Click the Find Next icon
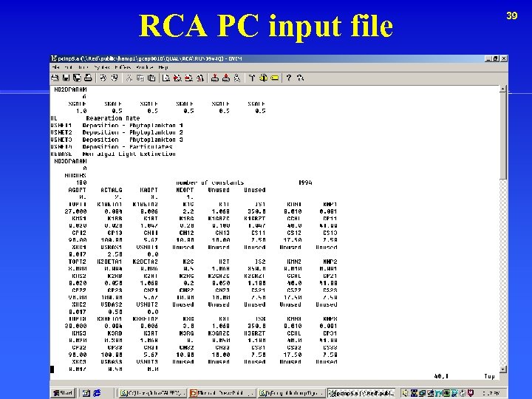Image resolution: width=532 pixels, height=399 pixels. click(177, 78)
